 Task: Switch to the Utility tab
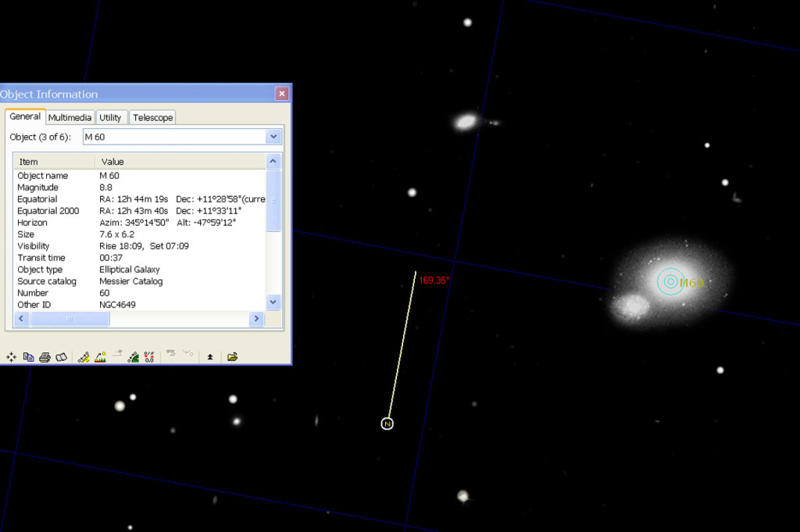[110, 117]
